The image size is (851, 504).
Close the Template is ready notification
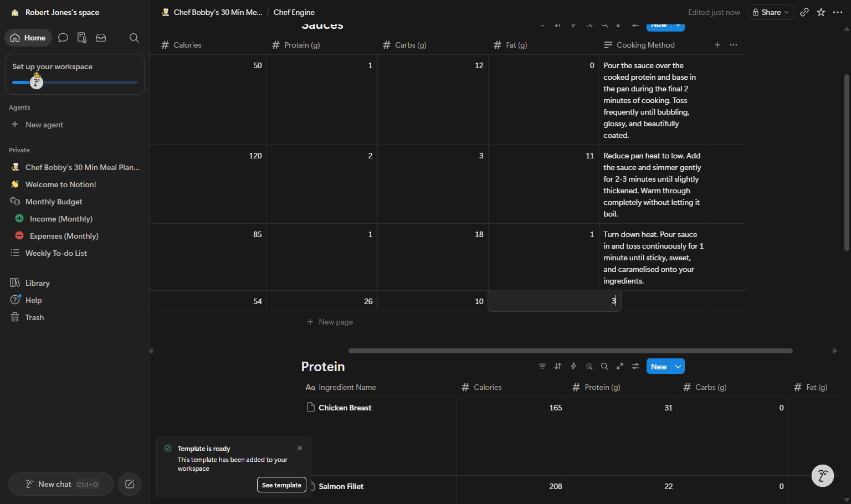click(x=300, y=448)
